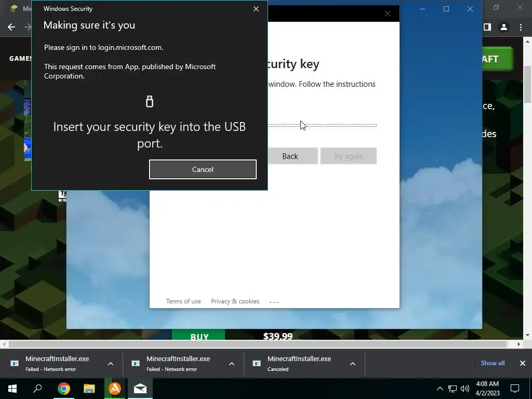The width and height of the screenshot is (532, 399).
Task: Click the green Get Minecraft button at top right
Action: 497,59
